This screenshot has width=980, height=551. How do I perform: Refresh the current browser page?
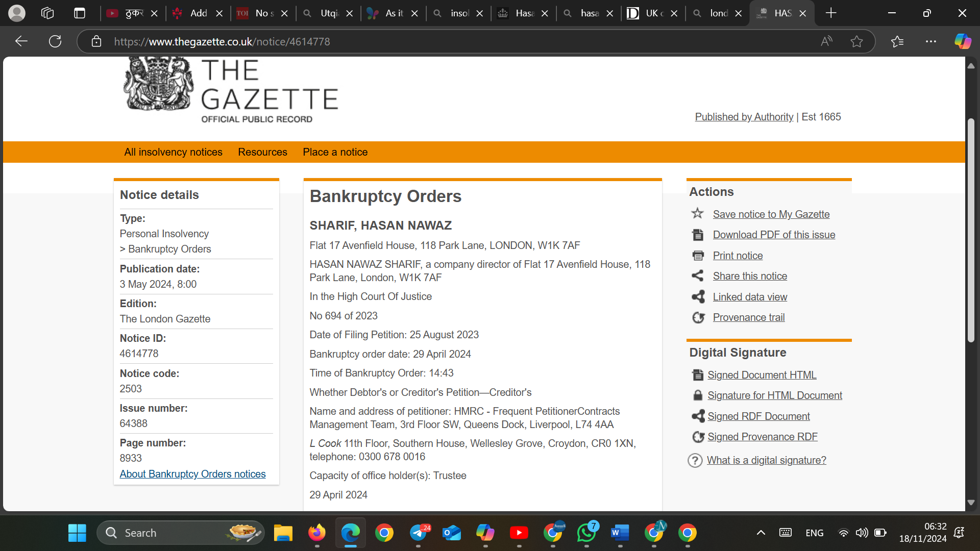pos(55,41)
